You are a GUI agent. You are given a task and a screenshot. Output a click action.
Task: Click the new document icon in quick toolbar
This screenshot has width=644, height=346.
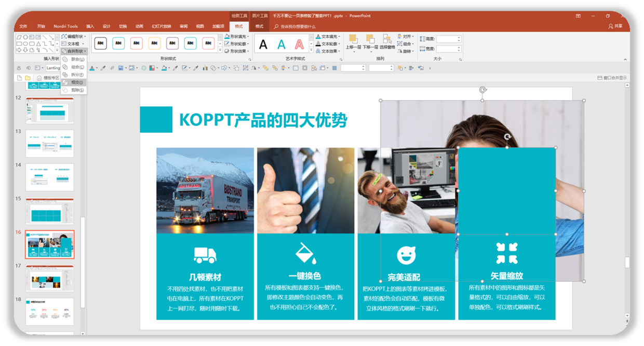click(x=19, y=78)
